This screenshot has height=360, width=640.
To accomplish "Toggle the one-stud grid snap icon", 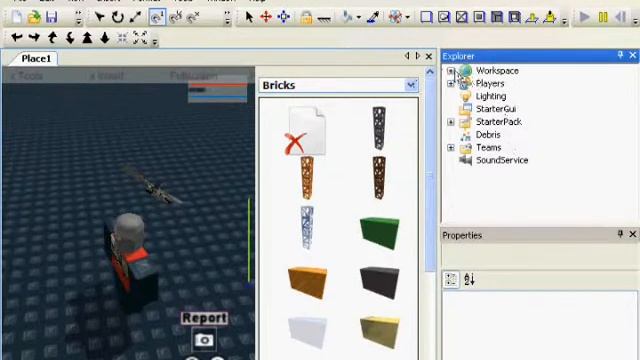I will [x=157, y=17].
